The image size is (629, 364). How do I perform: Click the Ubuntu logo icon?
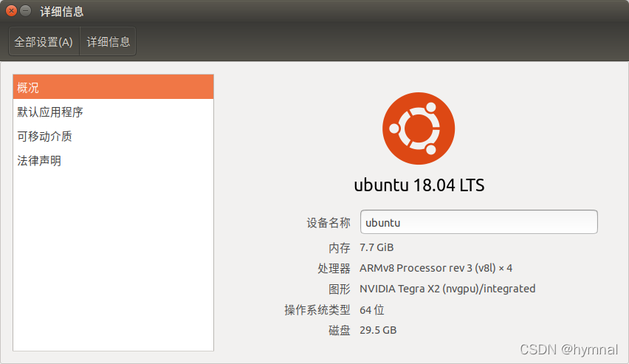coord(419,128)
